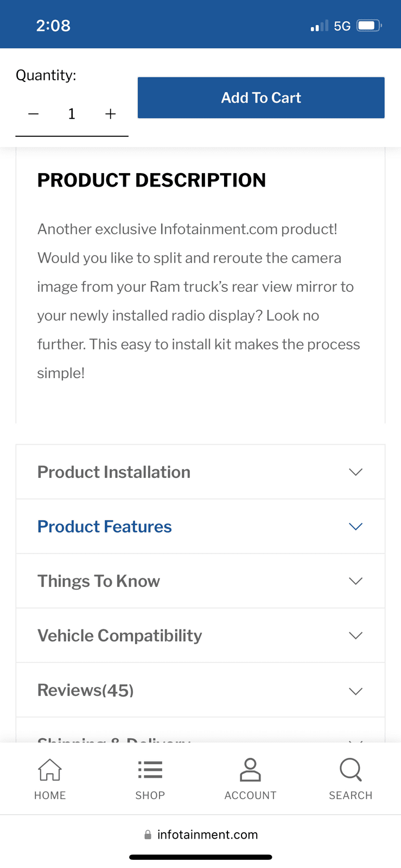The height and width of the screenshot is (868, 401).
Task: Tap the infotainment.com address bar
Action: [x=201, y=835]
